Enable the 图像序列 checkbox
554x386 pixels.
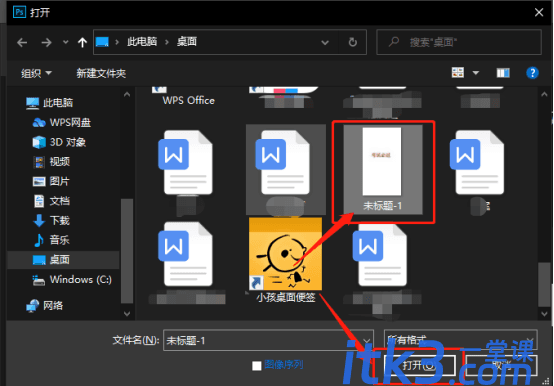tap(257, 366)
